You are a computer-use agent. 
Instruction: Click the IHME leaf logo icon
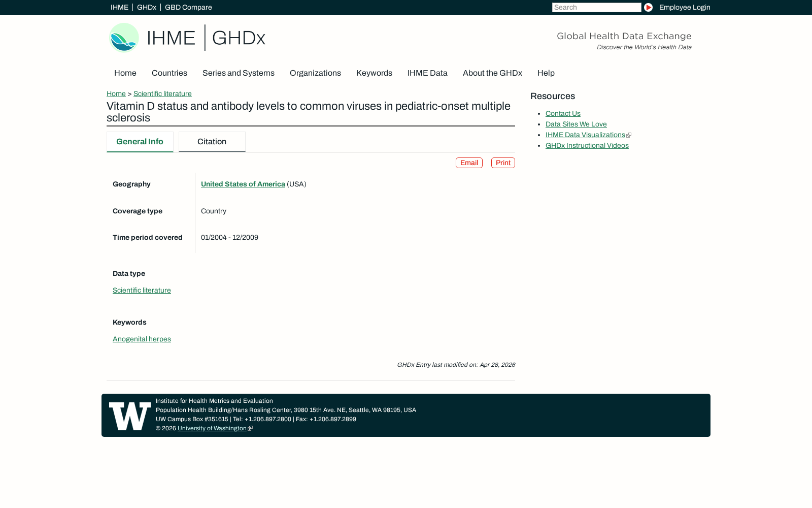coord(124,38)
